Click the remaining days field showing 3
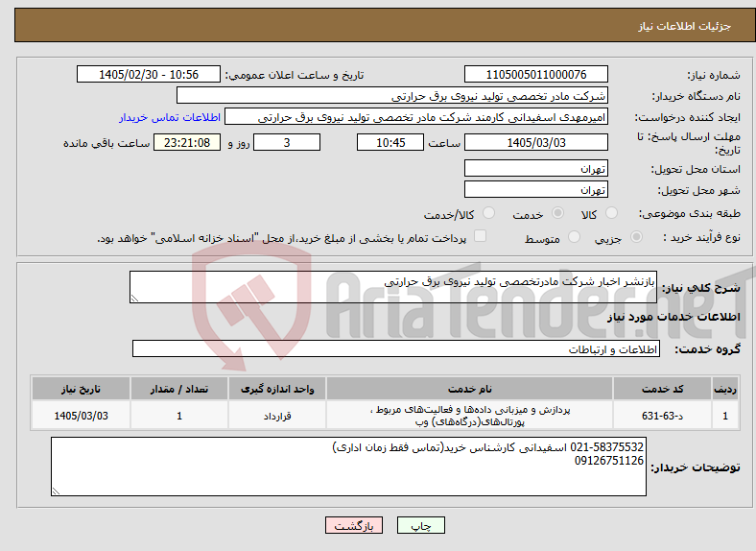Screen dimensions: 756x551 [x=287, y=142]
